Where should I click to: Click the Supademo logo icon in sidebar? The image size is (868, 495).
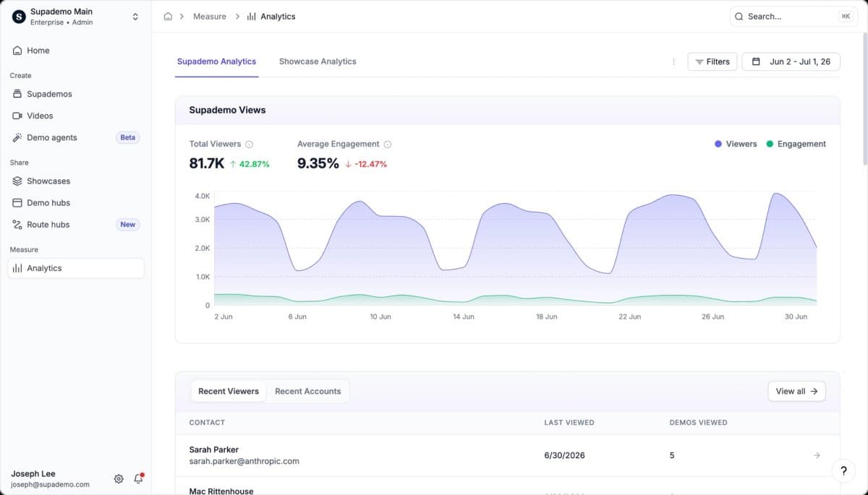tap(19, 17)
